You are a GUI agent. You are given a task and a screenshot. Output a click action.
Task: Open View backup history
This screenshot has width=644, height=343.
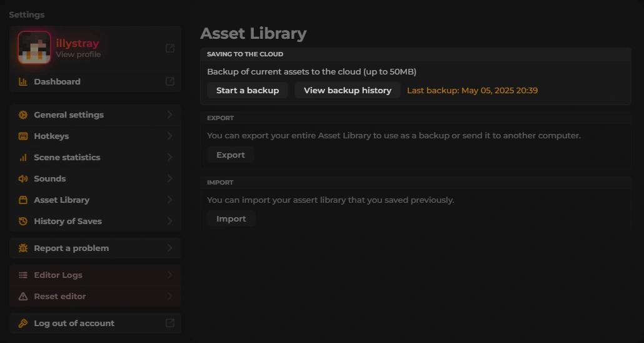tap(348, 90)
